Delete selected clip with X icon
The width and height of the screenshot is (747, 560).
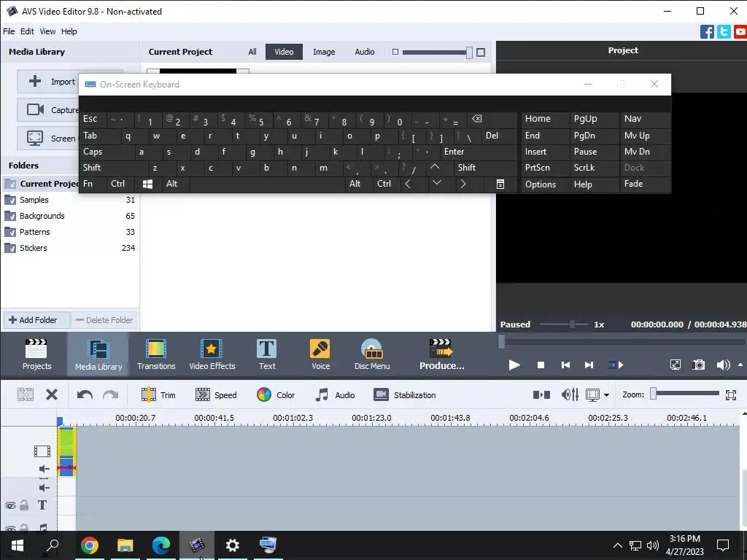coord(52,394)
